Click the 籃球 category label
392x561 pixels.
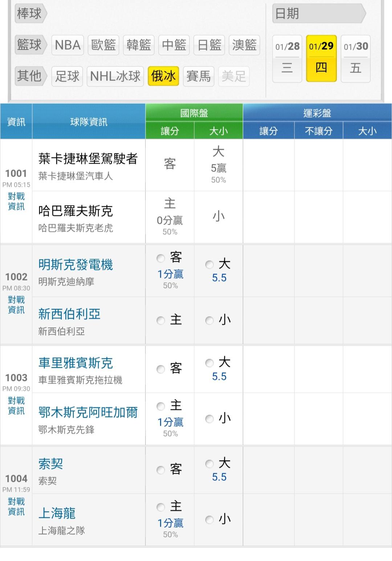pyautogui.click(x=29, y=45)
